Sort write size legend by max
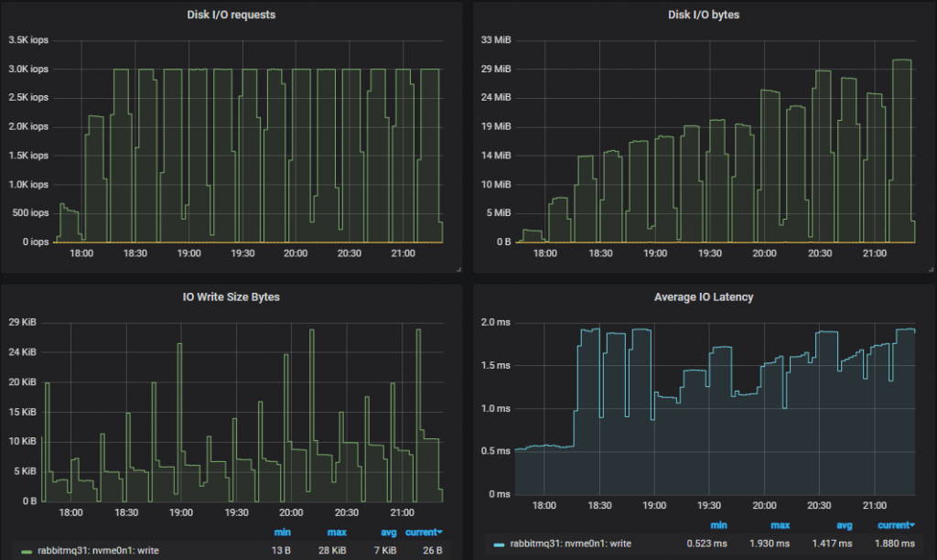 coord(337,532)
